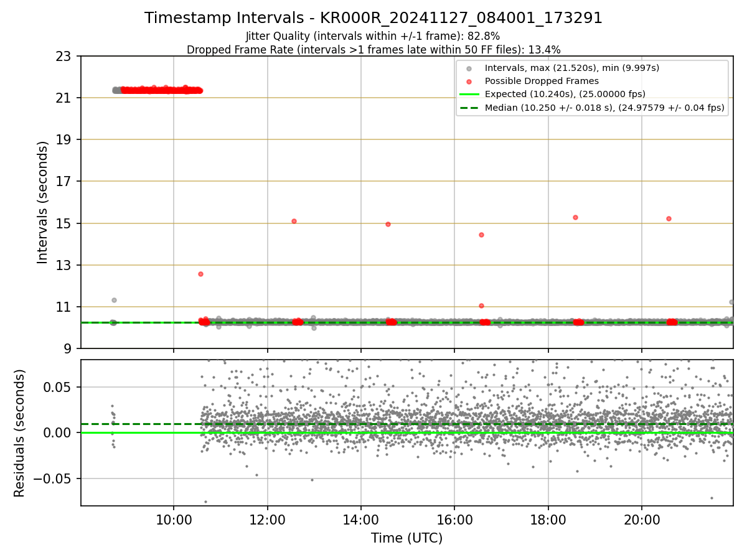Click the 18:00 x-axis tick label

(x=548, y=520)
